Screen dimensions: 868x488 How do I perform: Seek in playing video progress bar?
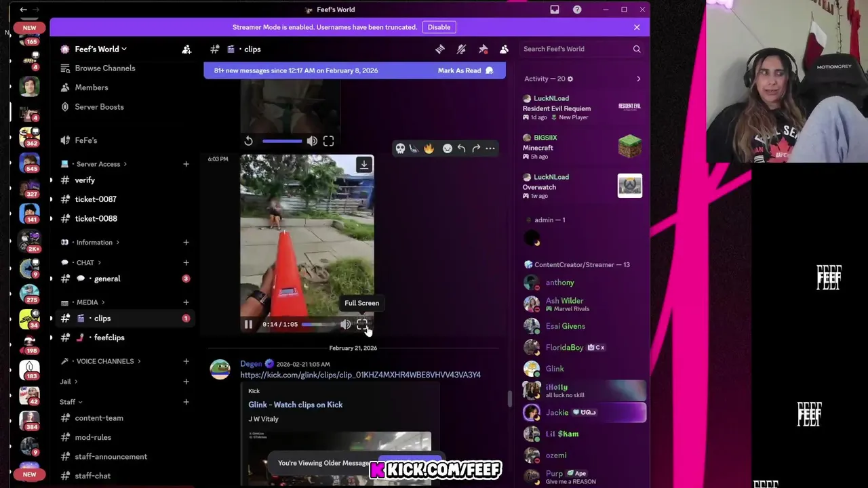point(319,325)
